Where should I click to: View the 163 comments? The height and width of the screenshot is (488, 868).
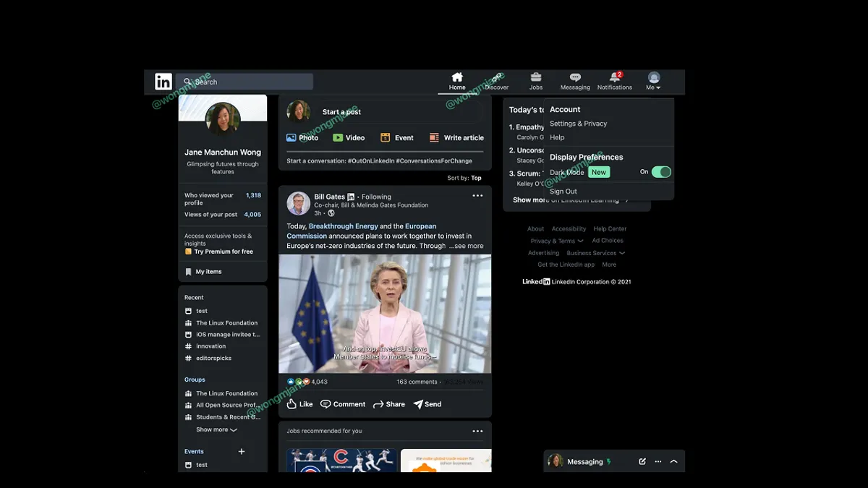click(x=417, y=382)
